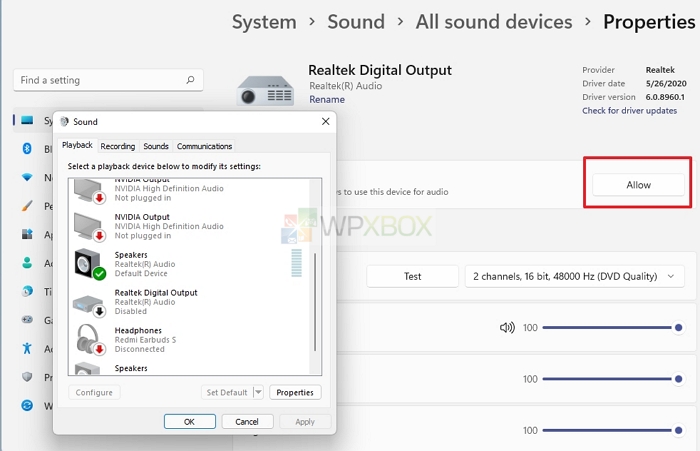The image size is (700, 451).
Task: Click the driver date 5/26/2020 value
Action: pos(666,84)
